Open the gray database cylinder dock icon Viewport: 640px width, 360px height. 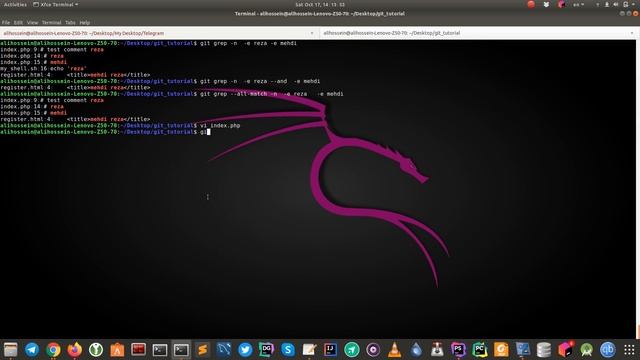coord(544,350)
